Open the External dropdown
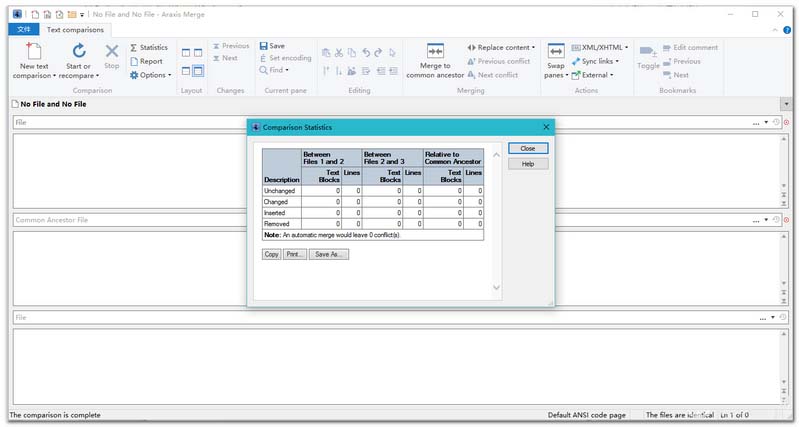 click(592, 75)
